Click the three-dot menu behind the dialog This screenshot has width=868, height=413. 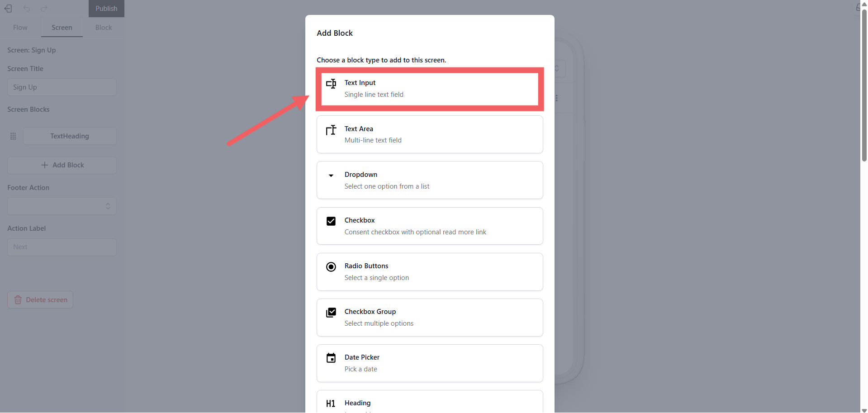tap(557, 98)
